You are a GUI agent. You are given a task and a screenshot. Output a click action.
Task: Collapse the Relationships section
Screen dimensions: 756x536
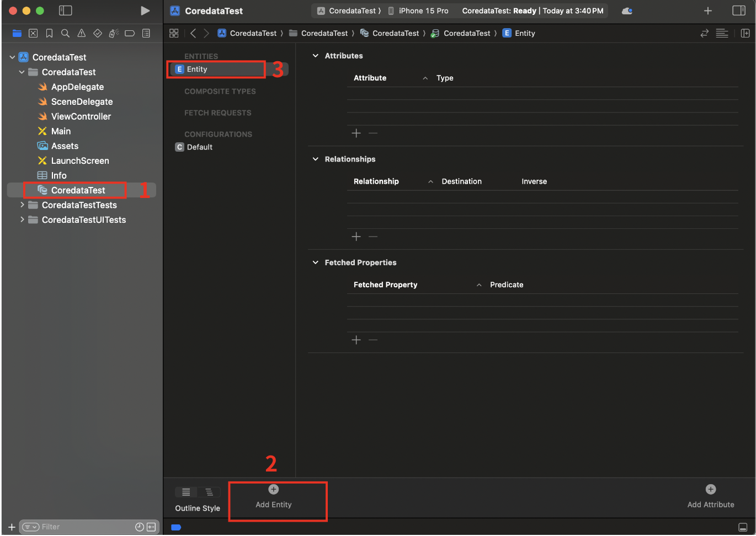point(316,159)
